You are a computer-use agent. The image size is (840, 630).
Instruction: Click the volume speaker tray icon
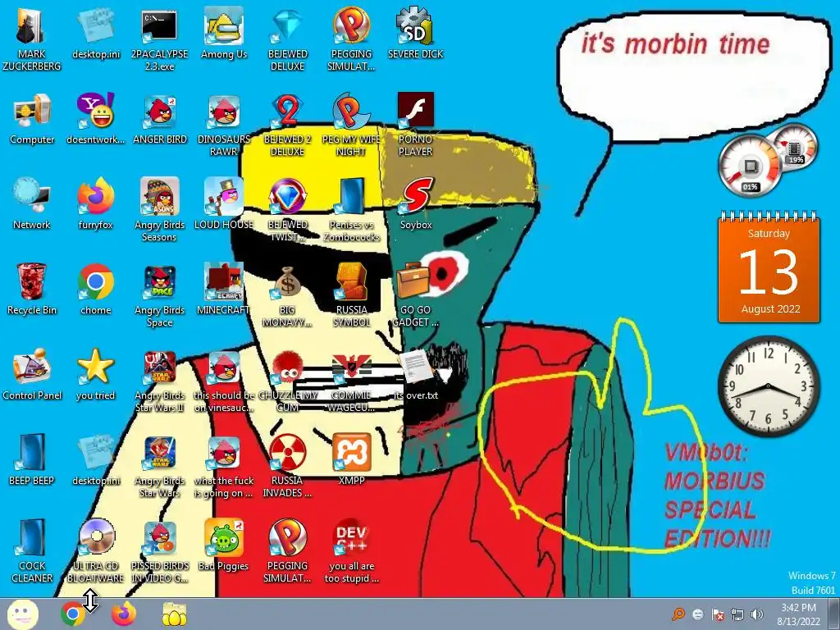tap(757, 614)
